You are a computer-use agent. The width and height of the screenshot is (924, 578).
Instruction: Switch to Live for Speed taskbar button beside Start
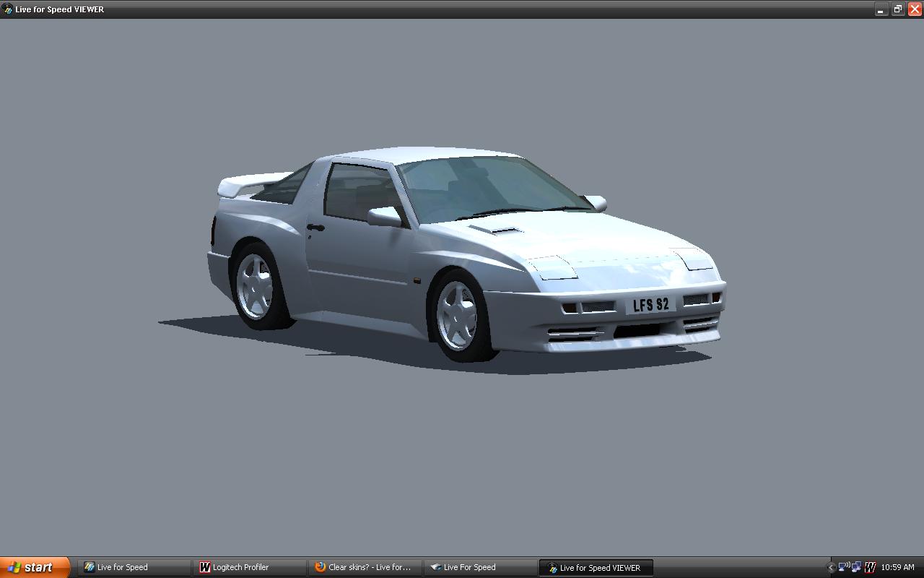coord(134,567)
